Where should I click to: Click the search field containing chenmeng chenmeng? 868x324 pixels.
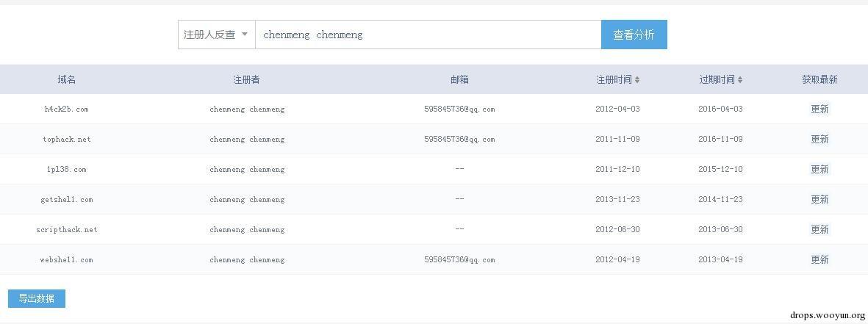click(428, 35)
